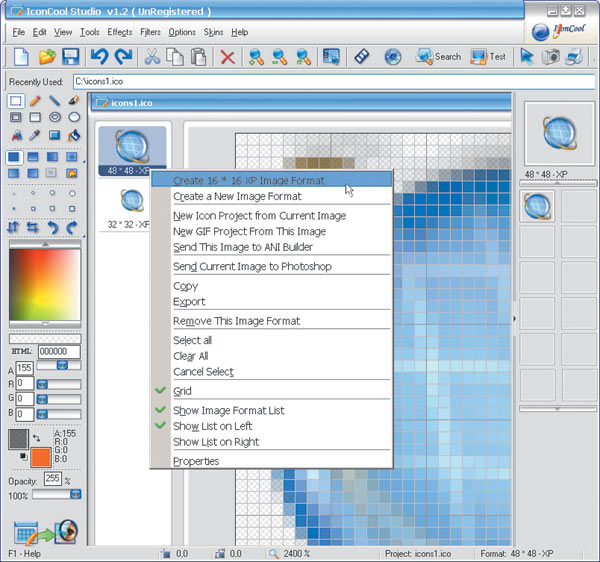Click the color gradient picker area

pos(45,285)
